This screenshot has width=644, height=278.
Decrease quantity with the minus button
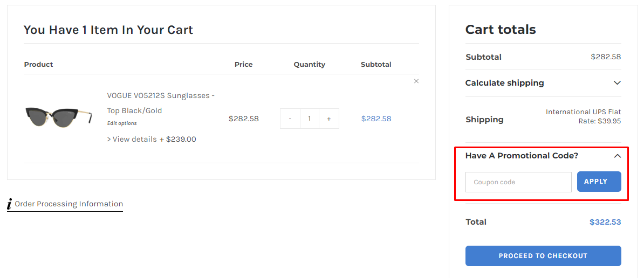point(290,119)
